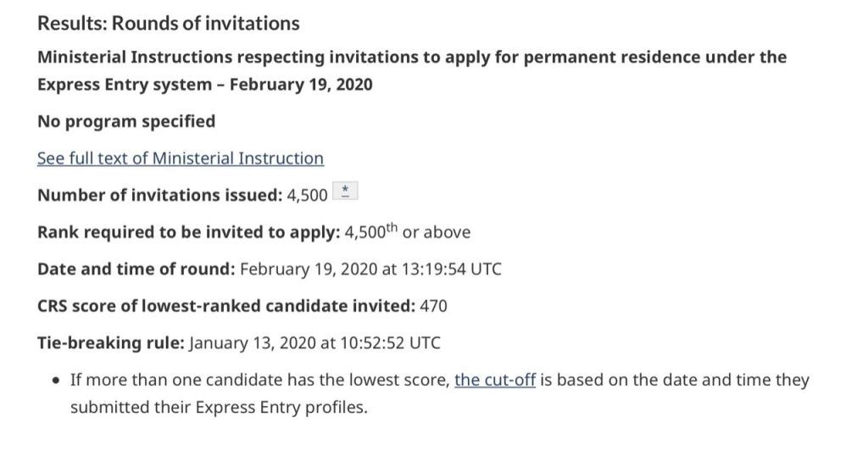Click the asterisk footnote next to 4,500

[345, 193]
